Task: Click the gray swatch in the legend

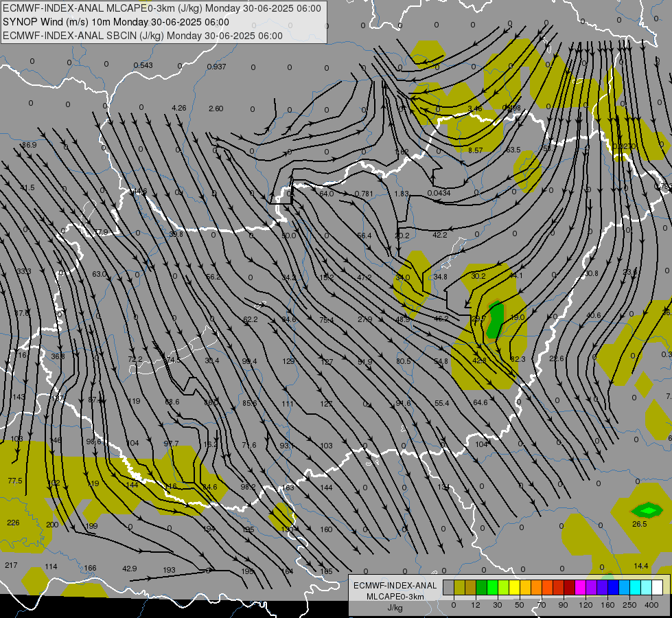Action: pyautogui.click(x=448, y=587)
